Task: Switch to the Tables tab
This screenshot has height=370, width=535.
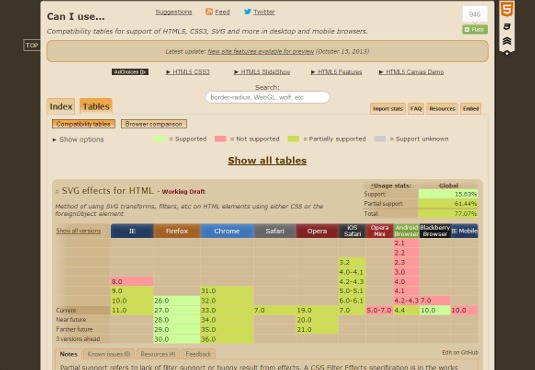Action: click(x=96, y=106)
